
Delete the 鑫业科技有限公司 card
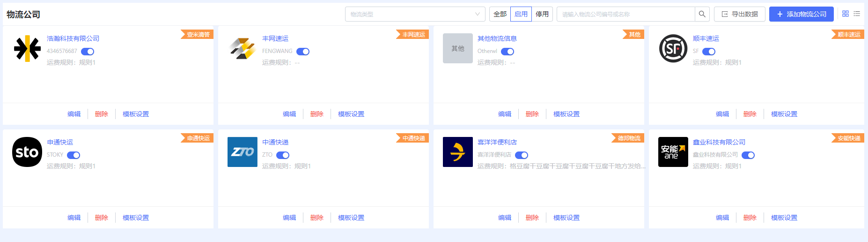pos(750,218)
